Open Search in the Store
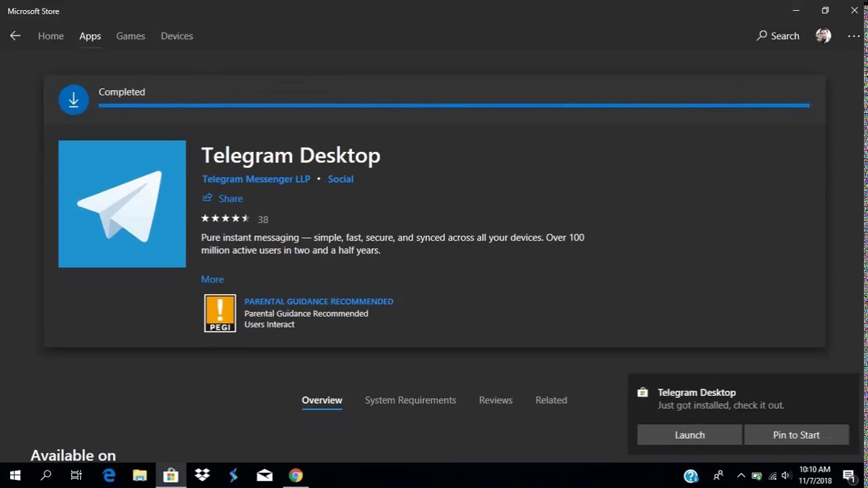Screen dimensions: 868x488 coord(778,36)
